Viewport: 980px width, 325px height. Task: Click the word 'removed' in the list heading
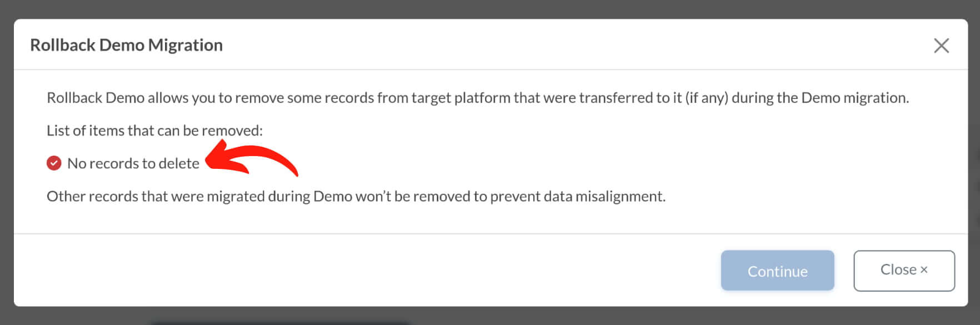click(x=231, y=131)
